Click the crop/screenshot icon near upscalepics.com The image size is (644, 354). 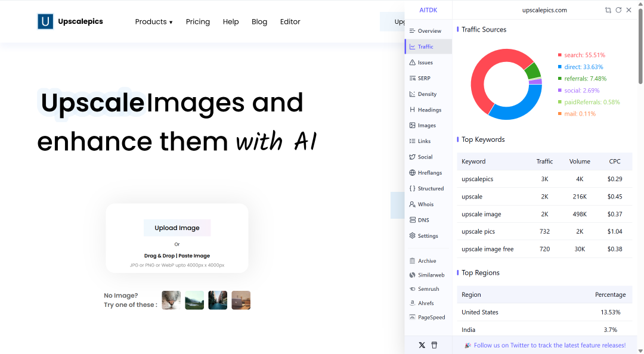click(x=608, y=10)
